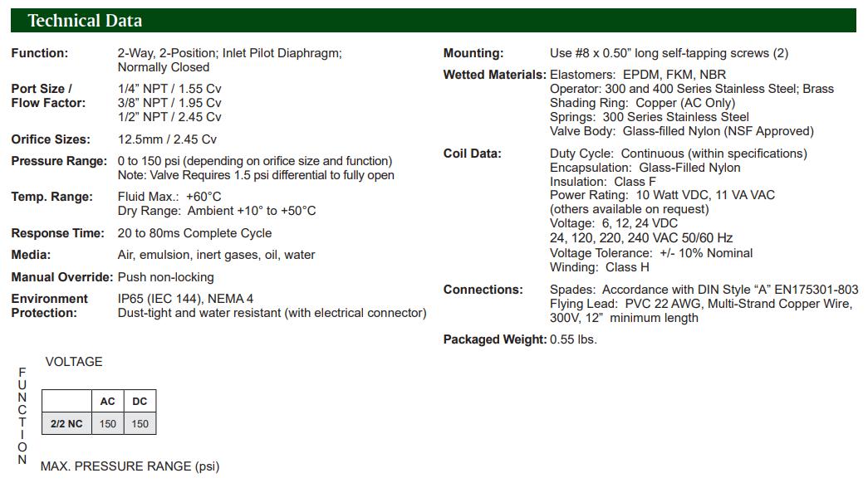Click the Wetted Materials label
Image resolution: width=868 pixels, height=483 pixels.
point(495,75)
